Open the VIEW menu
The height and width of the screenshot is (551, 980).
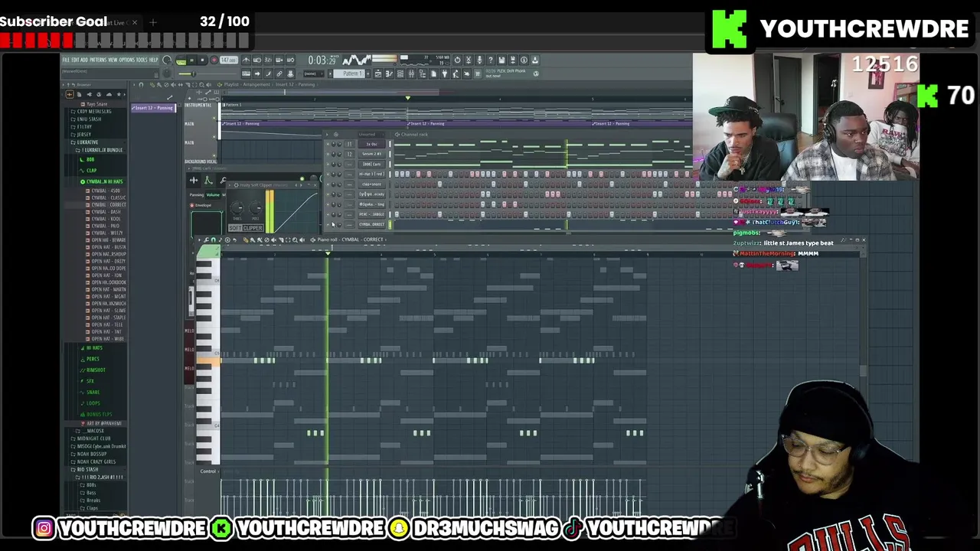113,60
